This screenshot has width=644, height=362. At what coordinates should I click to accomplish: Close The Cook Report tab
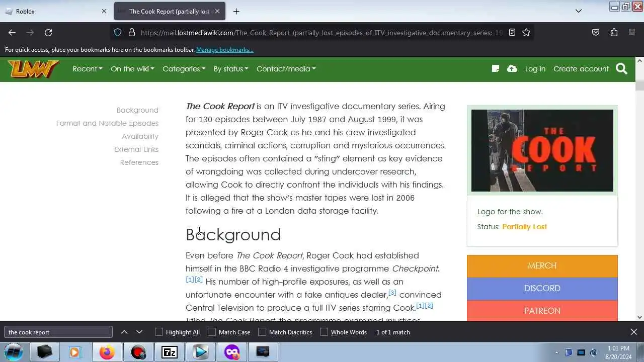click(217, 11)
